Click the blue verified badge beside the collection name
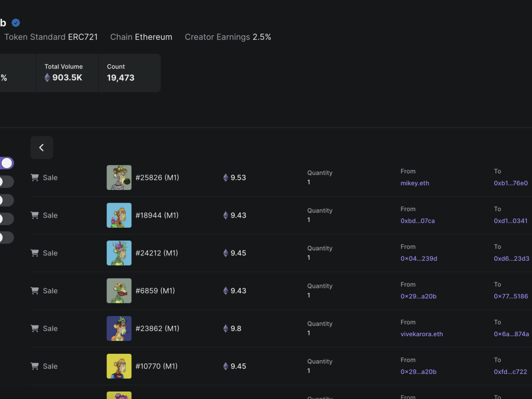Viewport: 532px width, 399px height. [15, 23]
